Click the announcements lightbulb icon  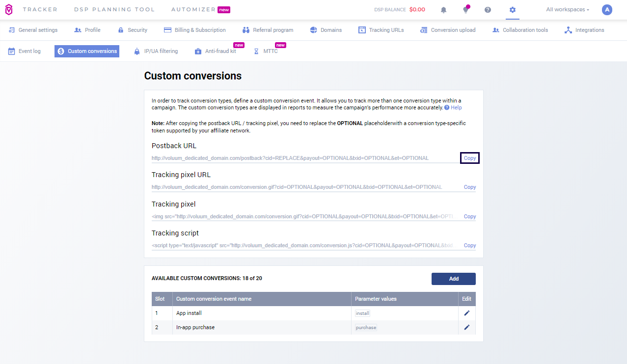pyautogui.click(x=465, y=10)
